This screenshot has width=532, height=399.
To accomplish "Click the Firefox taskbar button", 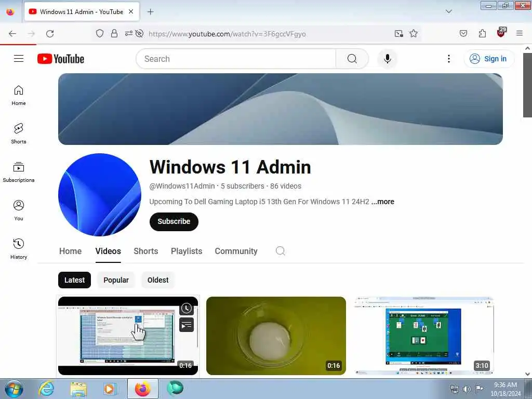I will [142, 389].
